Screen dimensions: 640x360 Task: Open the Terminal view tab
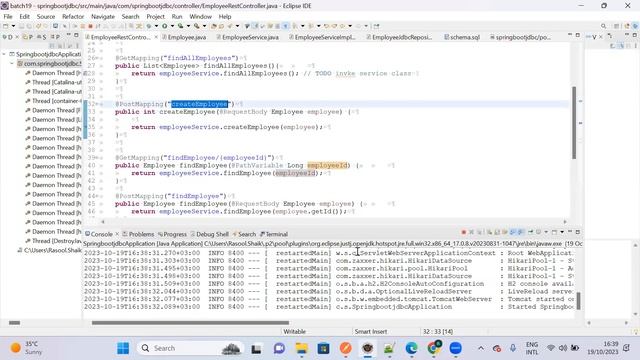[274, 234]
